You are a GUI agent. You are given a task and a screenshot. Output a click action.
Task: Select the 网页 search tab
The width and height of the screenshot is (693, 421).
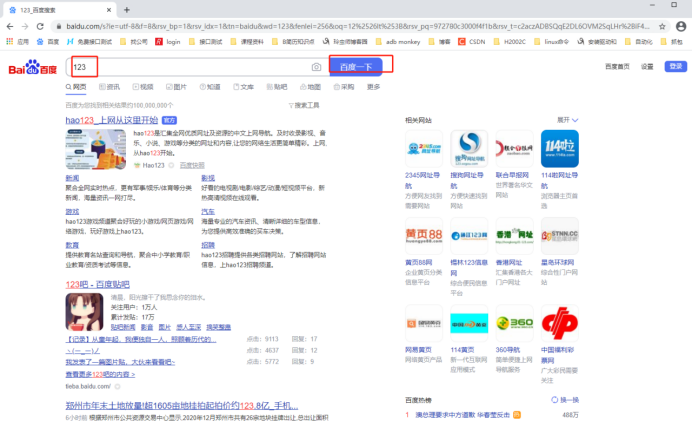click(x=76, y=87)
